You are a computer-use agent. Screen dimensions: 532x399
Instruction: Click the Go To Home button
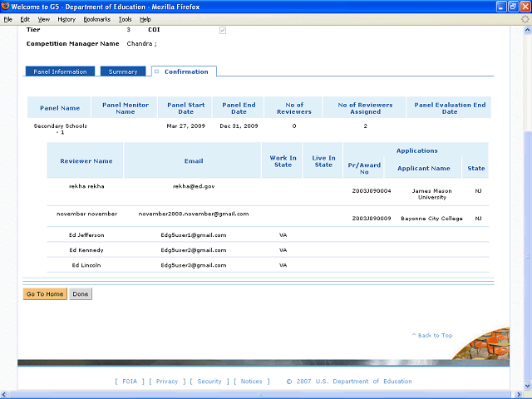45,293
